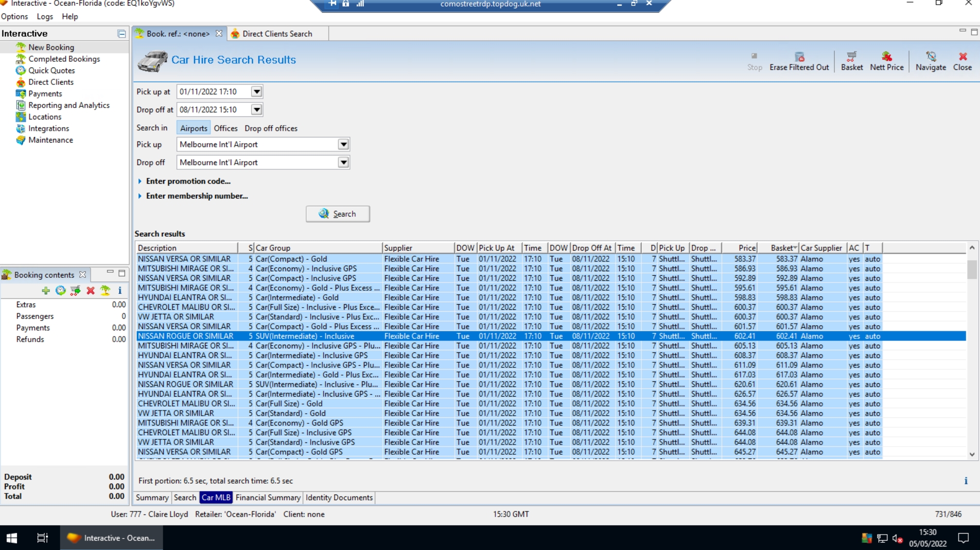Open Windows Start menu

(x=12, y=538)
